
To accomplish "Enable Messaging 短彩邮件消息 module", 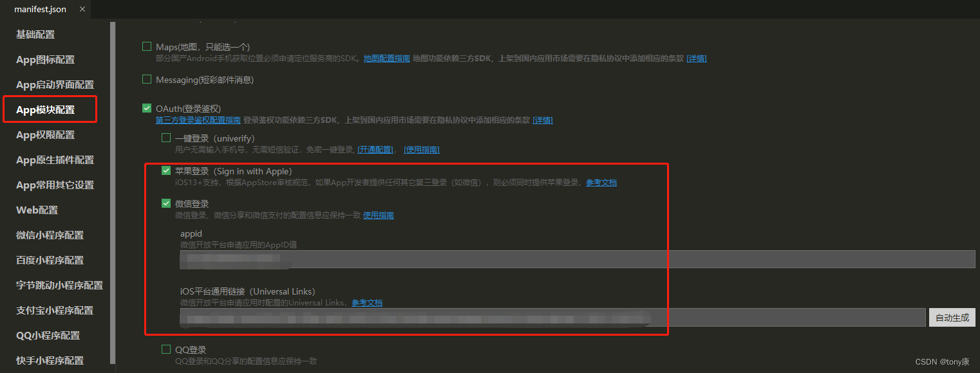I will point(146,79).
